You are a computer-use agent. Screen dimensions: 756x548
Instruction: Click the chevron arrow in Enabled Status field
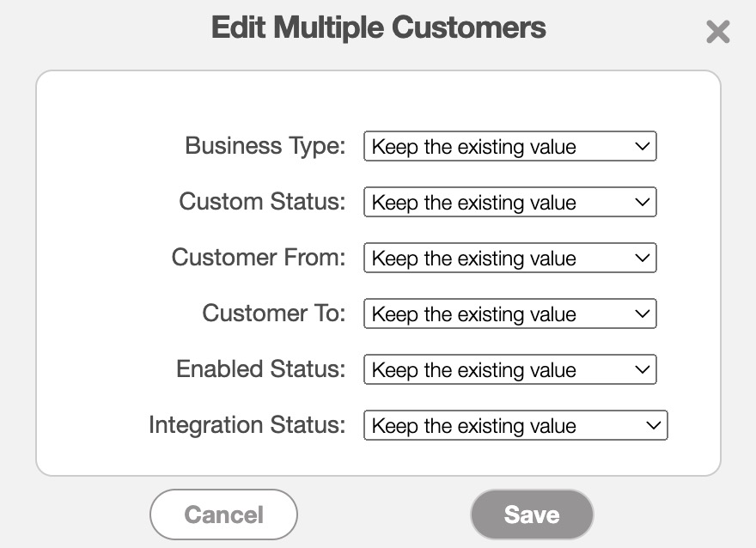(642, 370)
